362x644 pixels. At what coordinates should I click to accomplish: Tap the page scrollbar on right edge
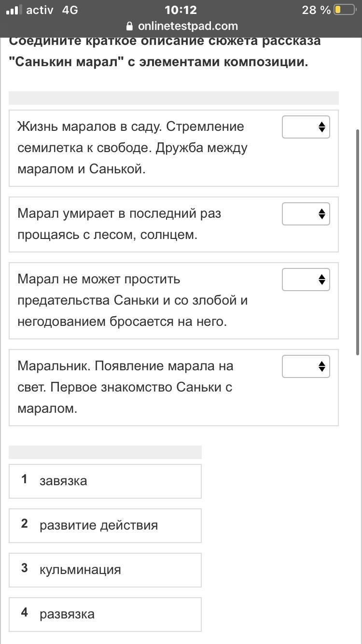(x=357, y=241)
